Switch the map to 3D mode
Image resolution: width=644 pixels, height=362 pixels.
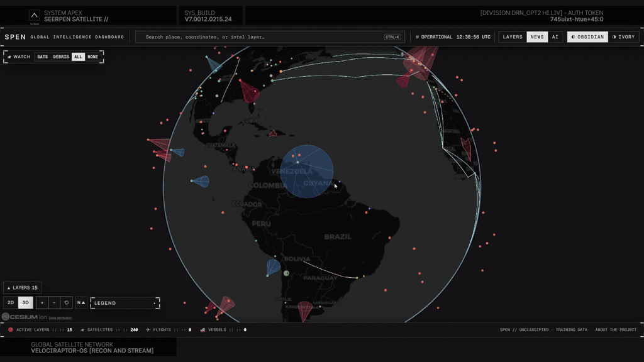click(x=25, y=302)
